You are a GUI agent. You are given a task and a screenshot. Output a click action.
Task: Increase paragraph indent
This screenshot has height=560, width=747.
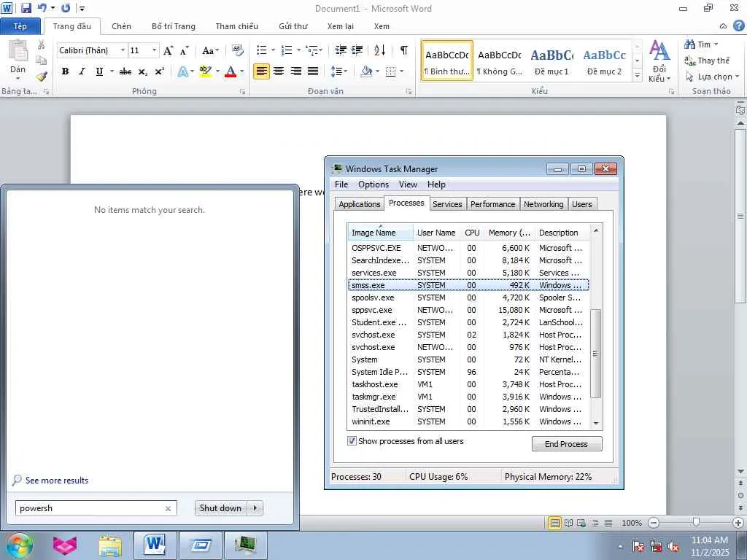[x=357, y=50]
